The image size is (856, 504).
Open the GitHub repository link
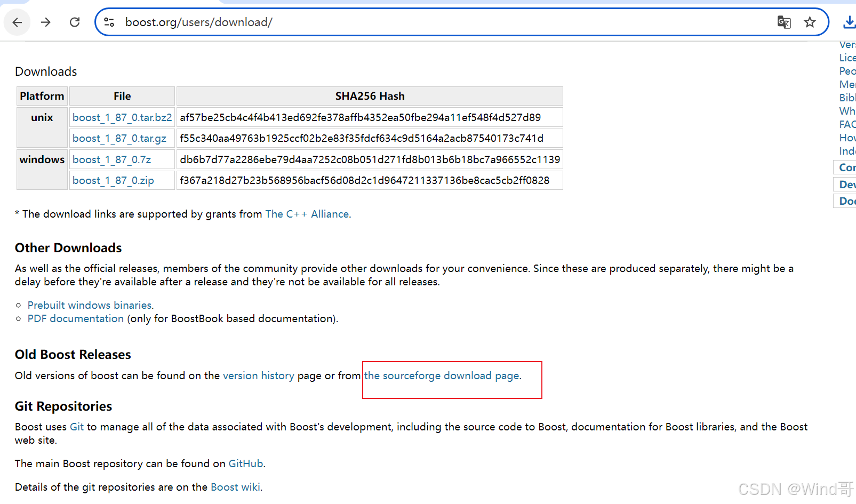tap(245, 463)
